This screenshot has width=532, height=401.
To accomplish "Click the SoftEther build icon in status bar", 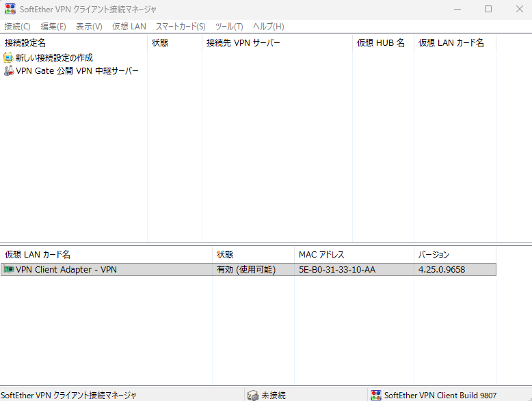I will click(375, 395).
